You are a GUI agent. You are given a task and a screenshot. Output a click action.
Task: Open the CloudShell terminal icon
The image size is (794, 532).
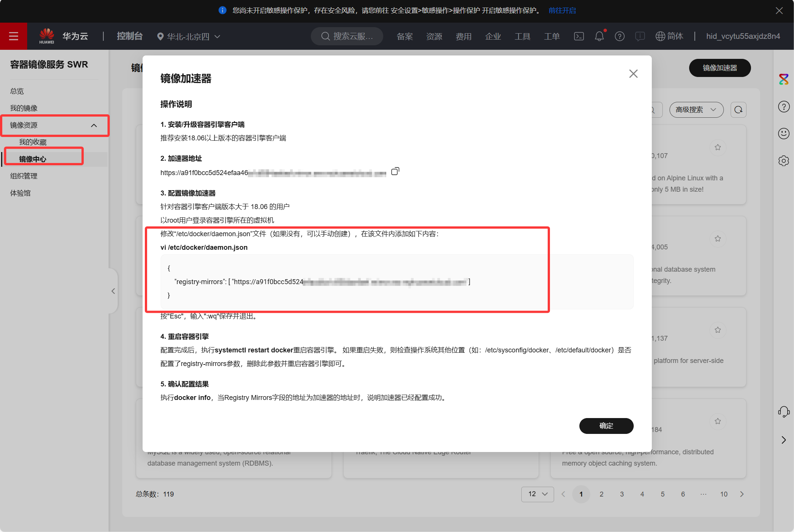pyautogui.click(x=579, y=36)
